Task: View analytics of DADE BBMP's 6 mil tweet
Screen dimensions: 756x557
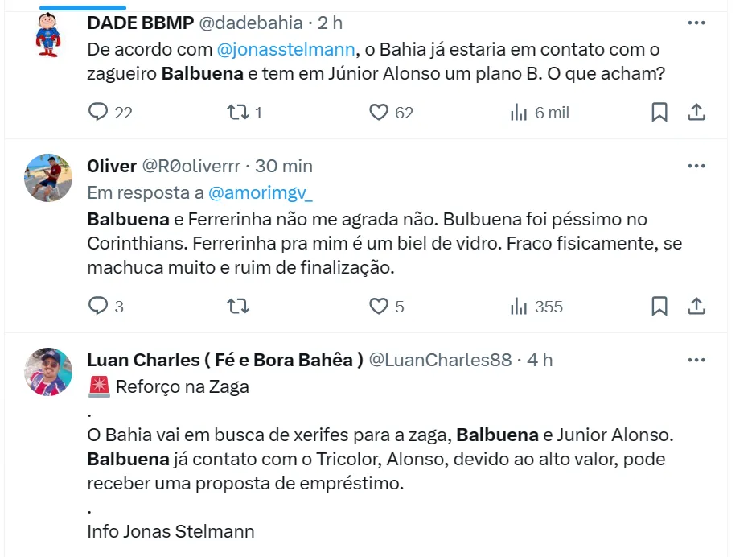Action: pos(519,113)
